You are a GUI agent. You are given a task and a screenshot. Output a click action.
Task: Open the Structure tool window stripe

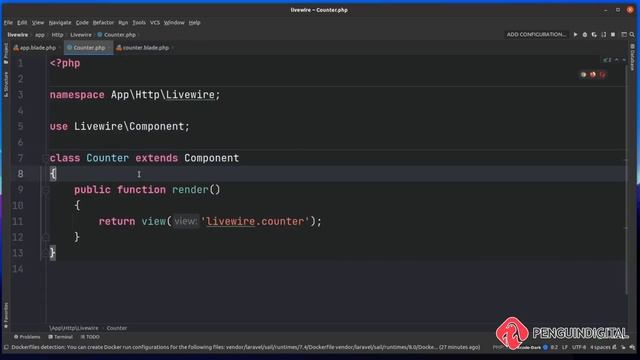click(6, 84)
